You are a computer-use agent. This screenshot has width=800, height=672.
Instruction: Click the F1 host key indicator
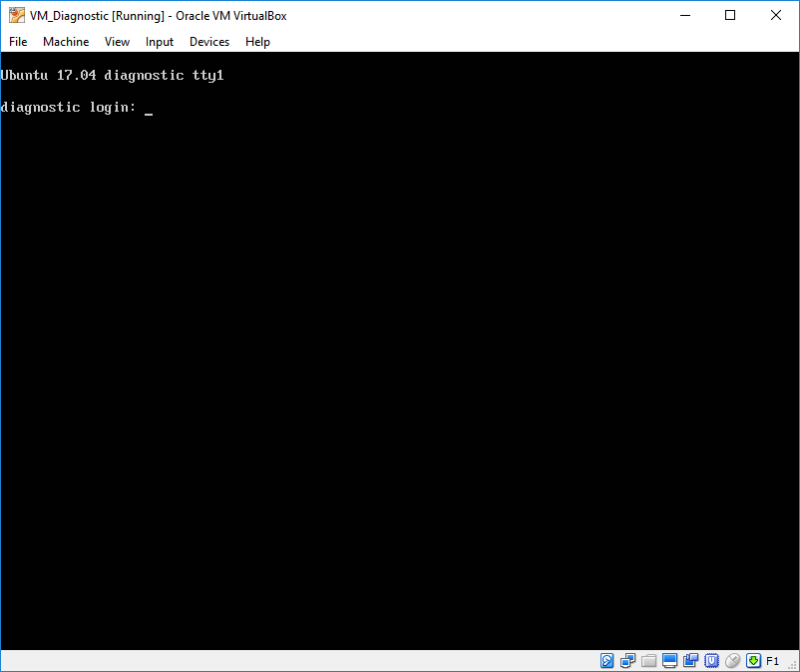772,661
